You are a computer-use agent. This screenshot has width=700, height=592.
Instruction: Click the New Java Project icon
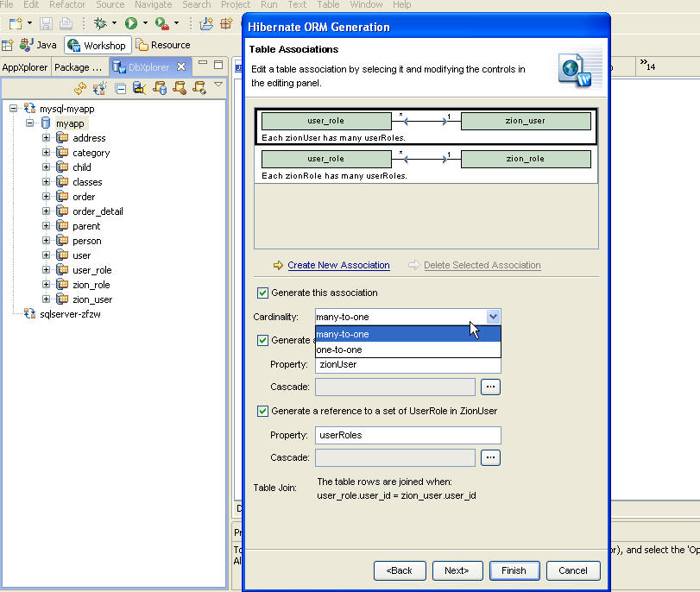[x=206, y=23]
